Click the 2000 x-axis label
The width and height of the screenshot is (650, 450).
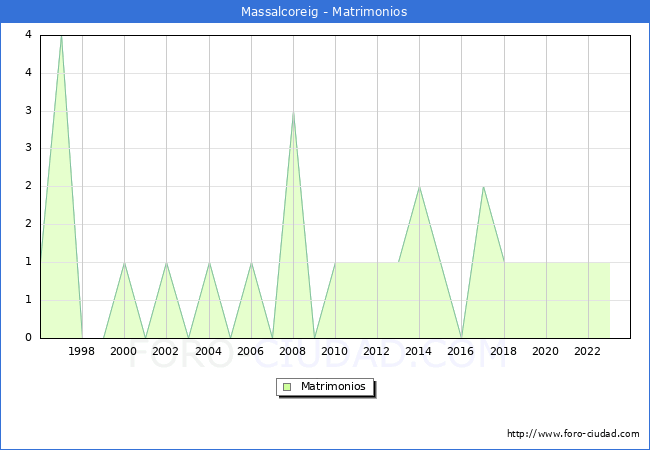[x=124, y=351]
